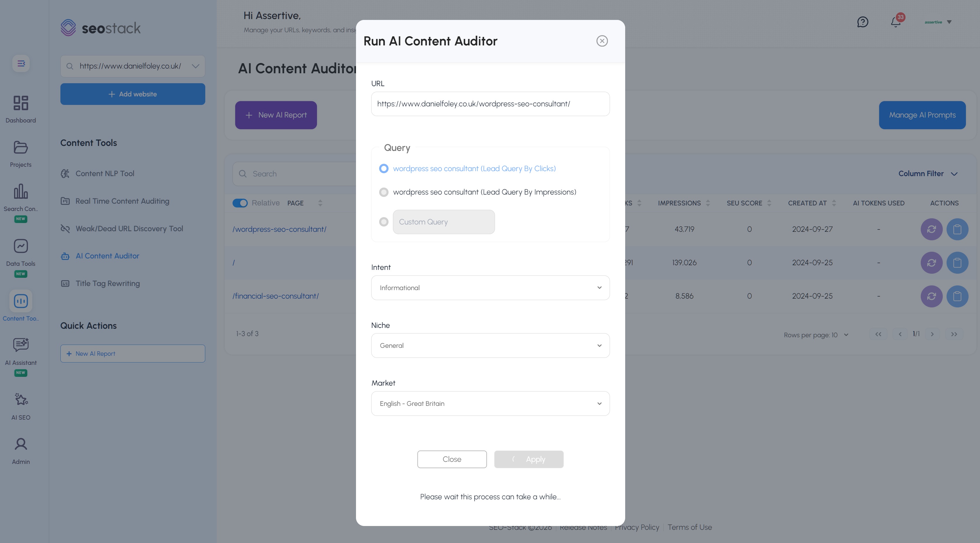This screenshot has height=543, width=980.
Task: Click the Manage AI Prompts button
Action: point(922,115)
